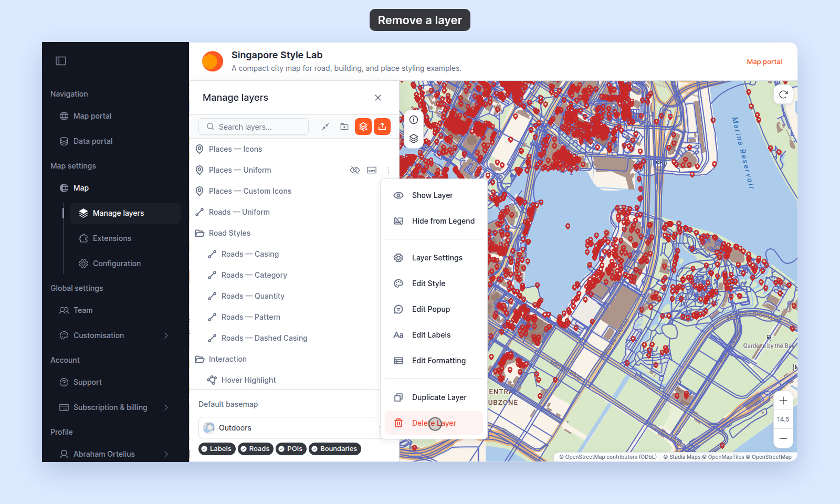Viewport: 840px width, 504px height.
Task: Expand Abraham Ortelius profile menu
Action: 166,454
